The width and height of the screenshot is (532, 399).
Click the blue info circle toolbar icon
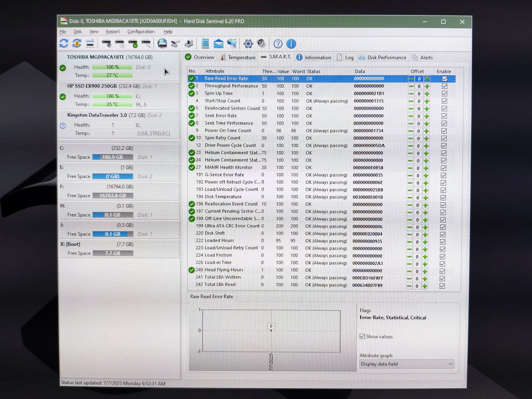[x=291, y=44]
